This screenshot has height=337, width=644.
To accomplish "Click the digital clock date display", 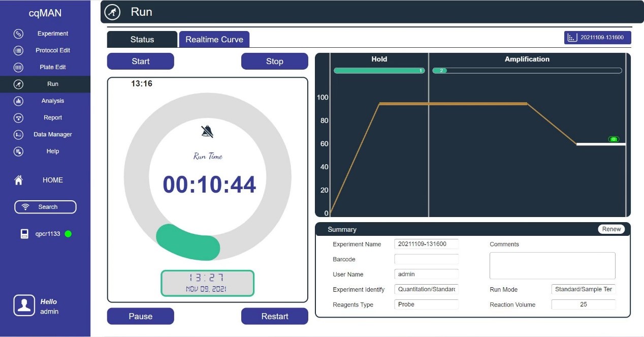I will coord(208,283).
